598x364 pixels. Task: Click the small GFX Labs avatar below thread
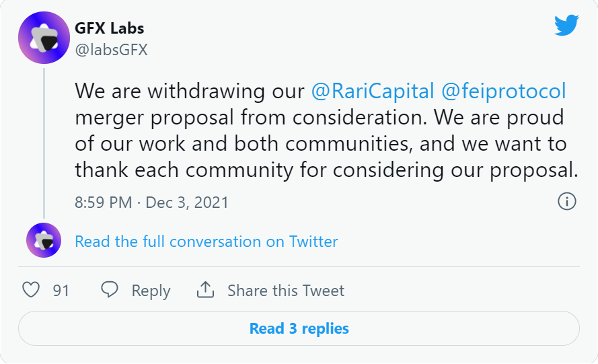(x=44, y=240)
